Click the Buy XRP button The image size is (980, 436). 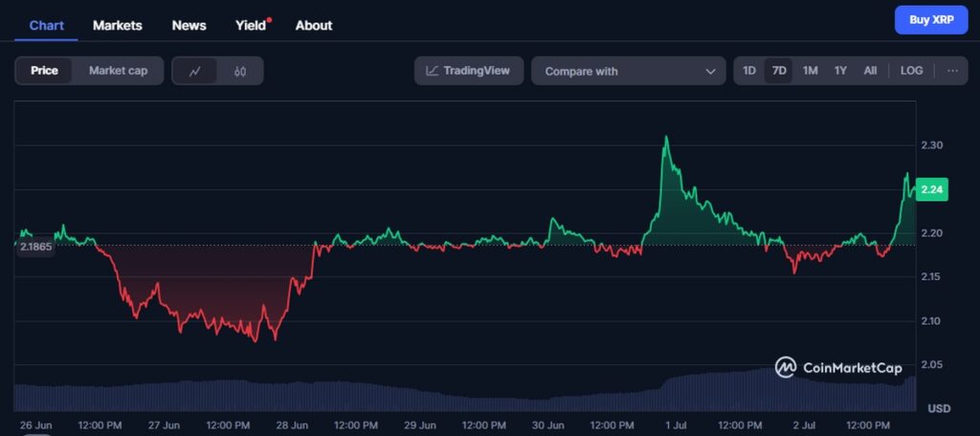[x=930, y=20]
